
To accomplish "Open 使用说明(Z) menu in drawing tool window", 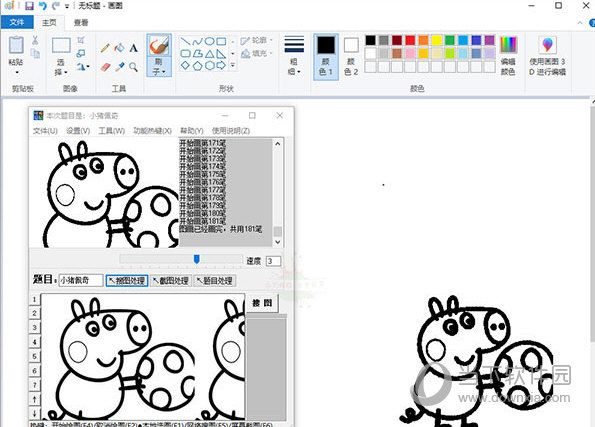I will coord(231,131).
